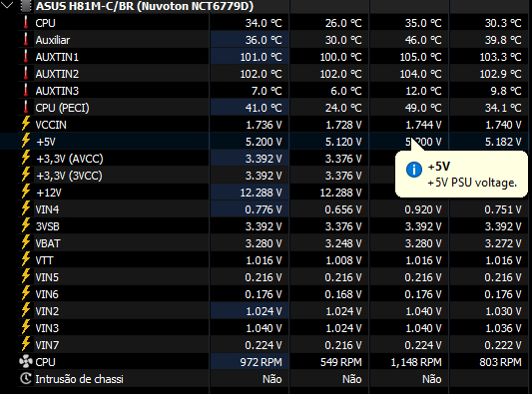Click the lightning bolt icon next to +5V
The height and width of the screenshot is (394, 532).
(x=26, y=141)
